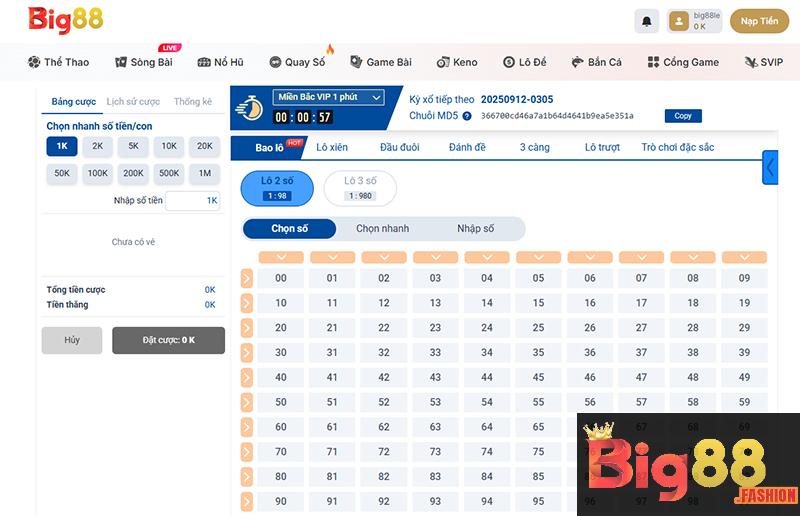The image size is (800, 516).
Task: Select the Lô 2 số bet option
Action: (277, 188)
